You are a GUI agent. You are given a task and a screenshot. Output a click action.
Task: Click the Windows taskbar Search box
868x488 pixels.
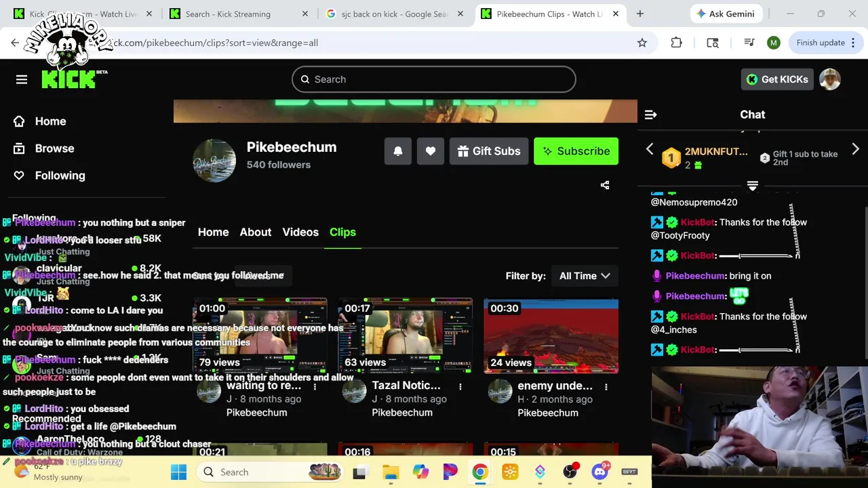[271, 472]
